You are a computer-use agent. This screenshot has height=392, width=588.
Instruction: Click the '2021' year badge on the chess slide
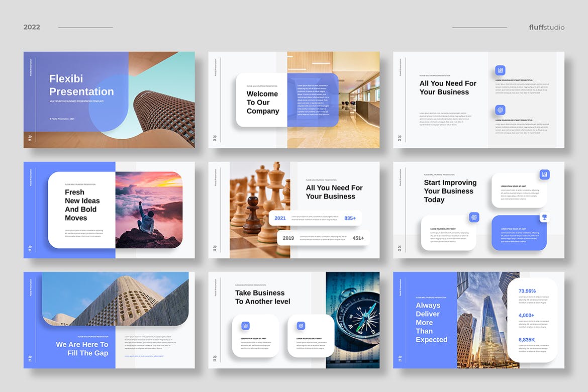[280, 218]
